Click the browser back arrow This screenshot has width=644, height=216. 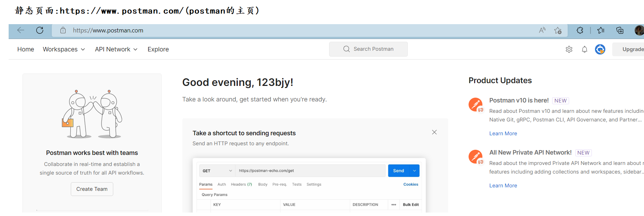click(x=21, y=30)
